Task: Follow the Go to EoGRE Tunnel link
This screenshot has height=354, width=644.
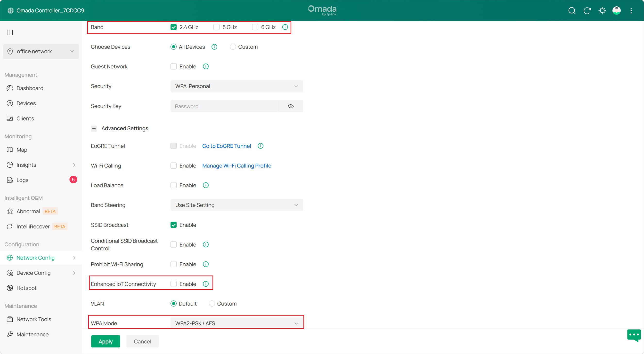Action: tap(227, 146)
